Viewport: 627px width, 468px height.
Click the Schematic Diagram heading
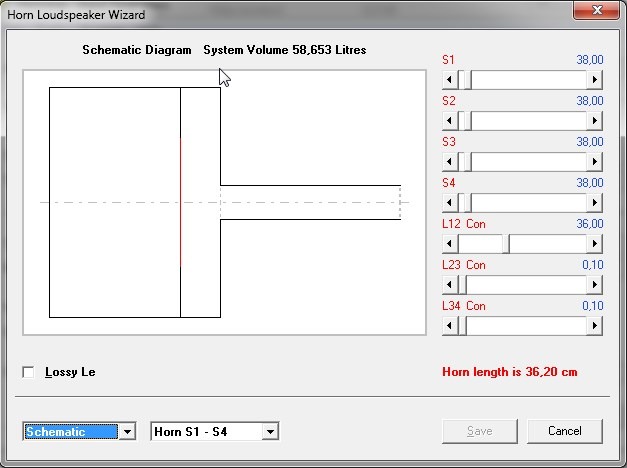(137, 50)
